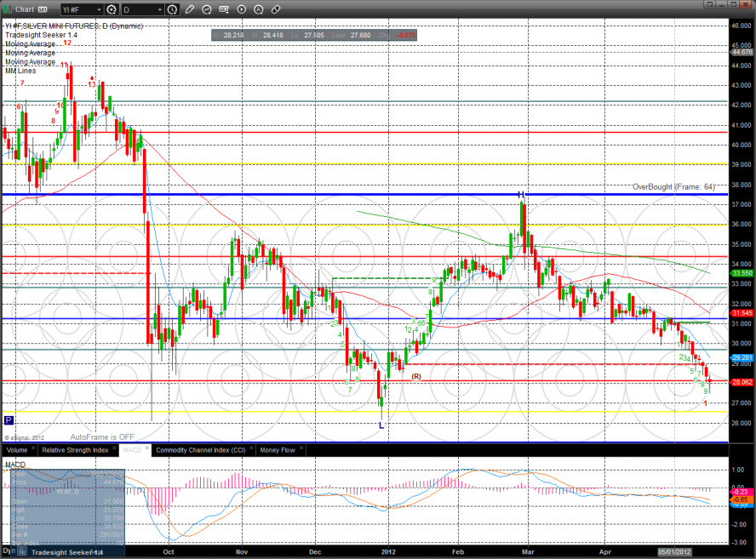756x559 pixels.
Task: Click the double-arrow scaling tool icon
Action: [x=276, y=9]
